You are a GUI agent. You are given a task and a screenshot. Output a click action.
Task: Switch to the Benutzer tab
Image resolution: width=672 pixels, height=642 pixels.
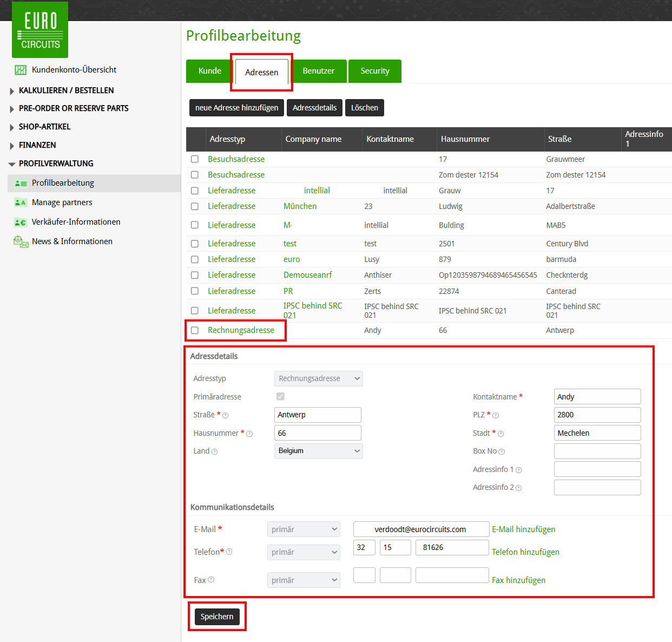coord(318,71)
